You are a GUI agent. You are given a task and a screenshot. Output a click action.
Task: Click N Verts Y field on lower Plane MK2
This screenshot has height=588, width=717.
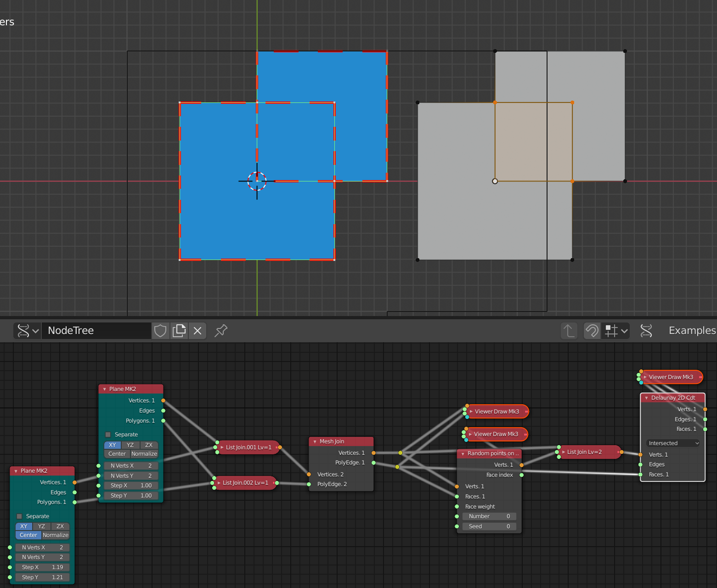click(x=43, y=557)
